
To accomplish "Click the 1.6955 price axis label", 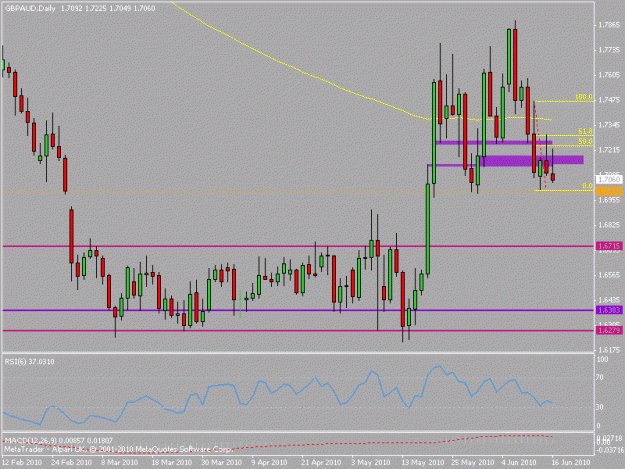I will pyautogui.click(x=609, y=200).
